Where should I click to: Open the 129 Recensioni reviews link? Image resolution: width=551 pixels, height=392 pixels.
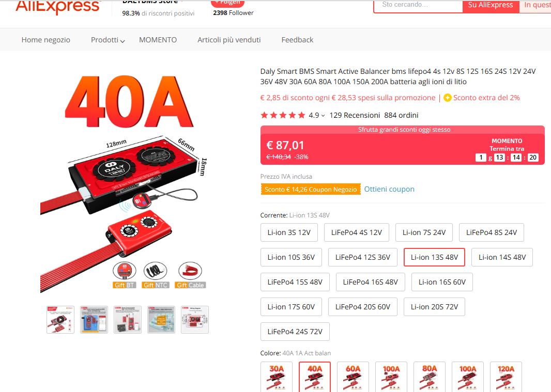coord(355,115)
